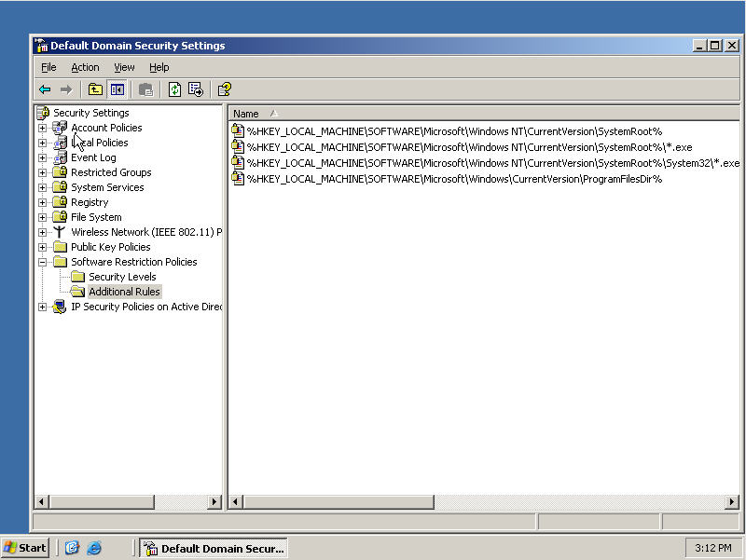Viewport: 746px width, 560px height.
Task: Sort rules by the Name column header
Action: pos(484,114)
